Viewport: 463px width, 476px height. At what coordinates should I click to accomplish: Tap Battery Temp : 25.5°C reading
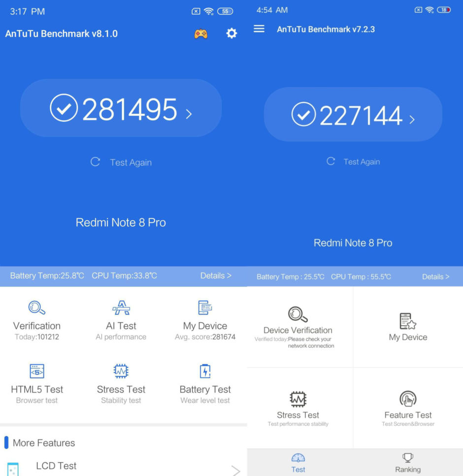pyautogui.click(x=291, y=277)
